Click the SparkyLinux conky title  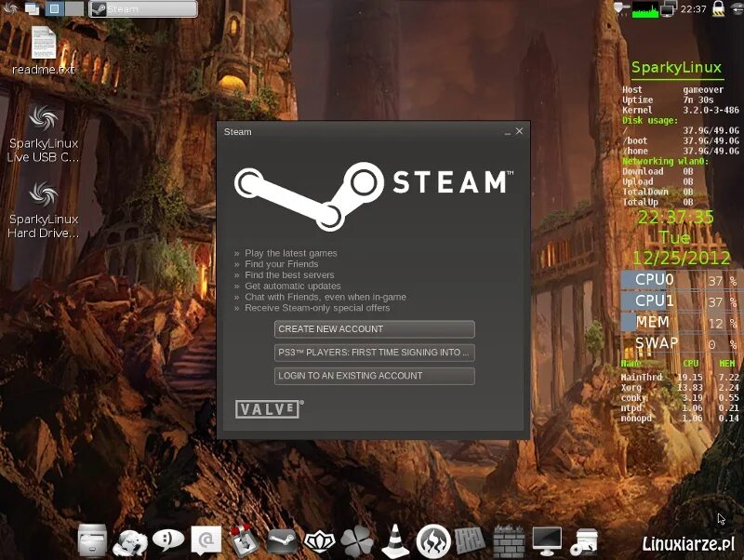[x=676, y=67]
